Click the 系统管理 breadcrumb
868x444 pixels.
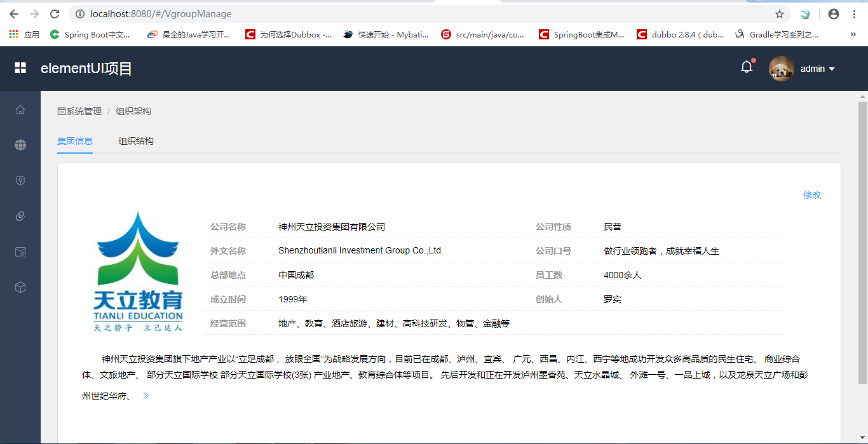pyautogui.click(x=79, y=111)
